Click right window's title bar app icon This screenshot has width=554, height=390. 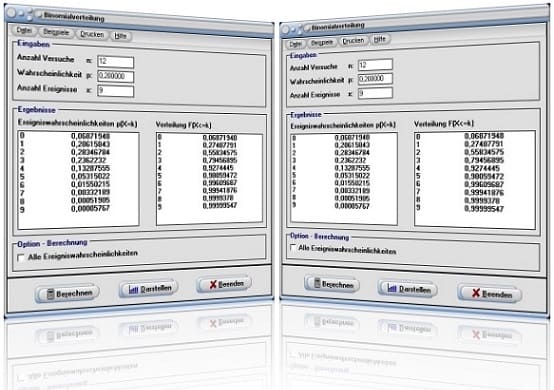pos(307,27)
